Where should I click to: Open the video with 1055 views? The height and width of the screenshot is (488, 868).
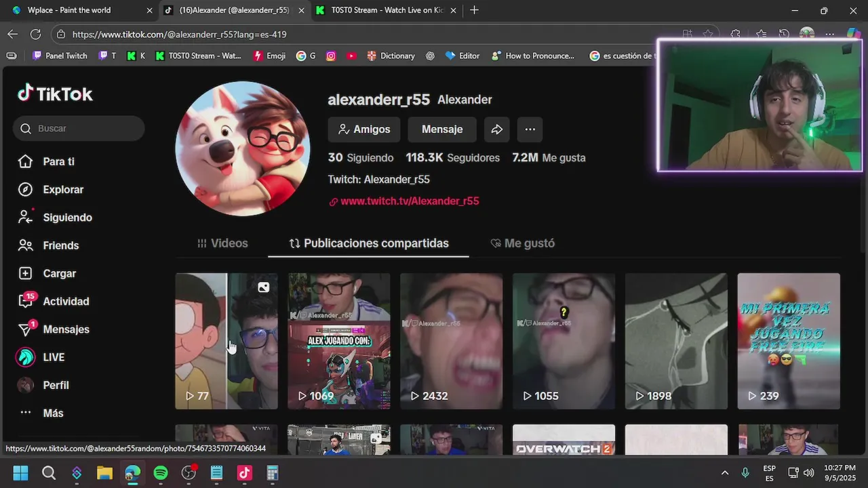click(x=564, y=341)
